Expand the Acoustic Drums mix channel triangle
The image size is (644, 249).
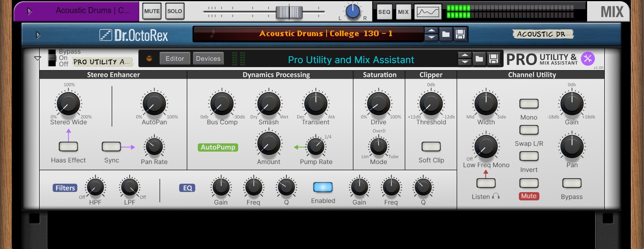29,12
